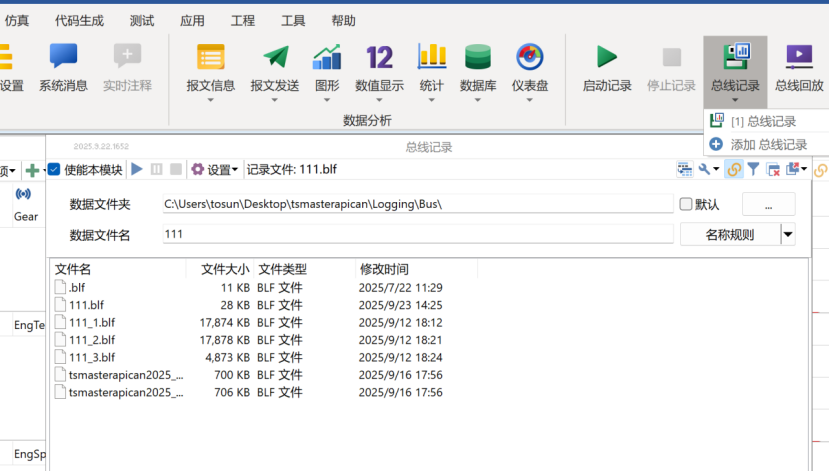This screenshot has width=829, height=471.
Task: Click the 报文发送 message send icon
Action: 274,68
